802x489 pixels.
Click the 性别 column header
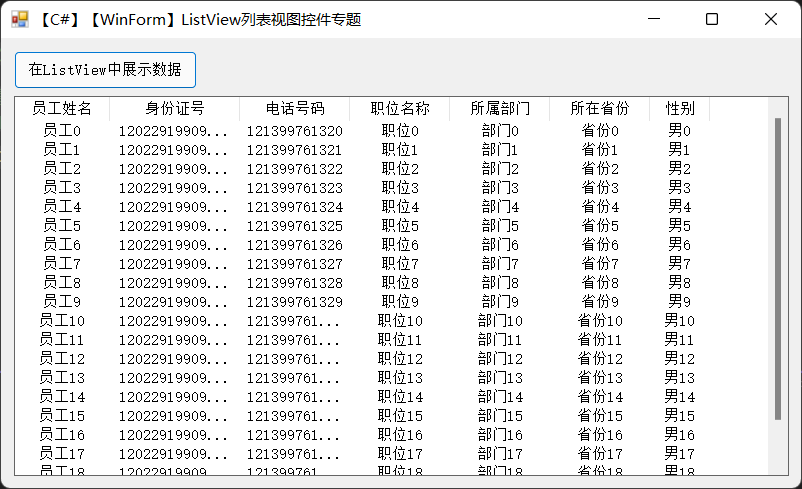click(x=680, y=108)
